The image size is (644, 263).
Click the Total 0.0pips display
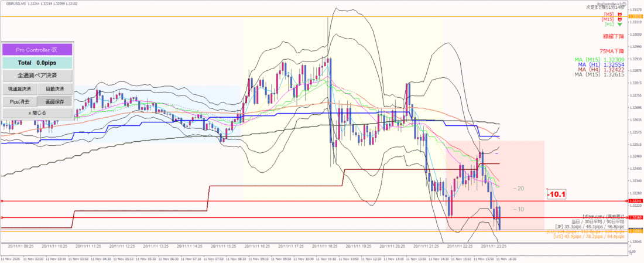coord(37,63)
